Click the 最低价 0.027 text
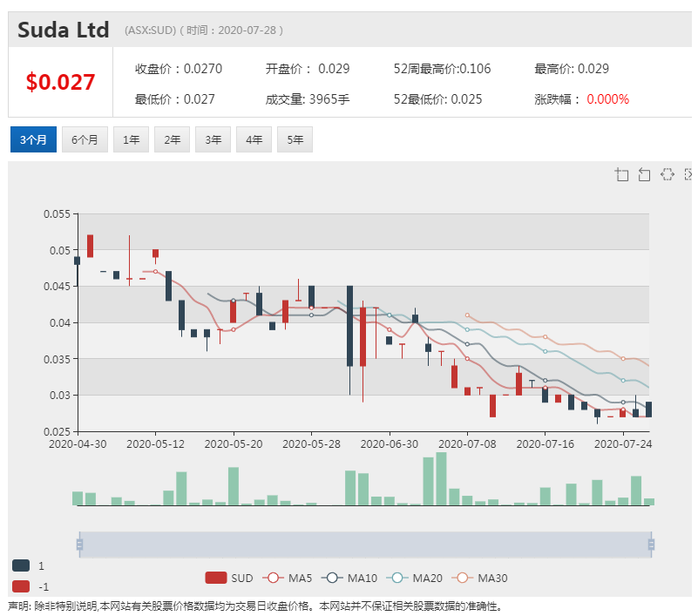The width and height of the screenshot is (698, 616). coord(175,99)
